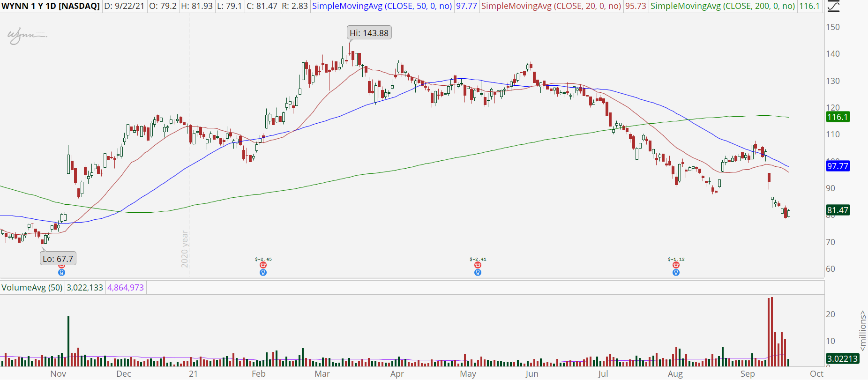The image size is (868, 380).
Task: Click the Feb label on the time axis
Action: click(x=259, y=373)
